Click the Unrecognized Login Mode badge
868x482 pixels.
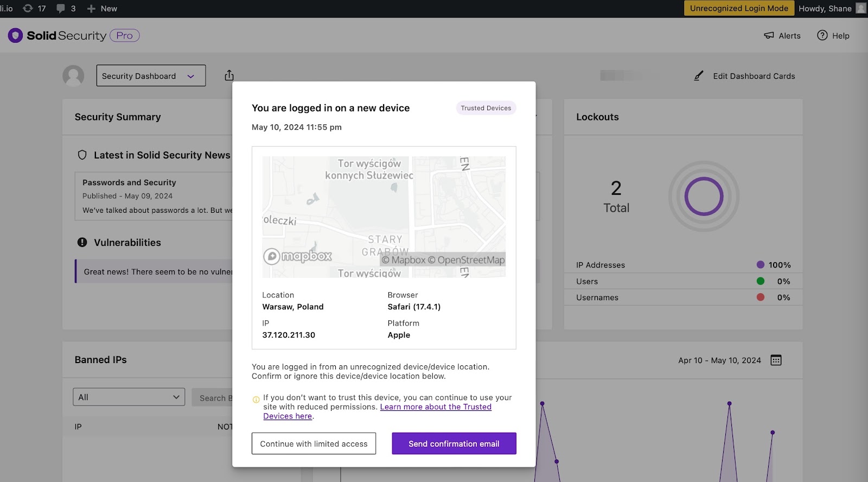(x=739, y=9)
